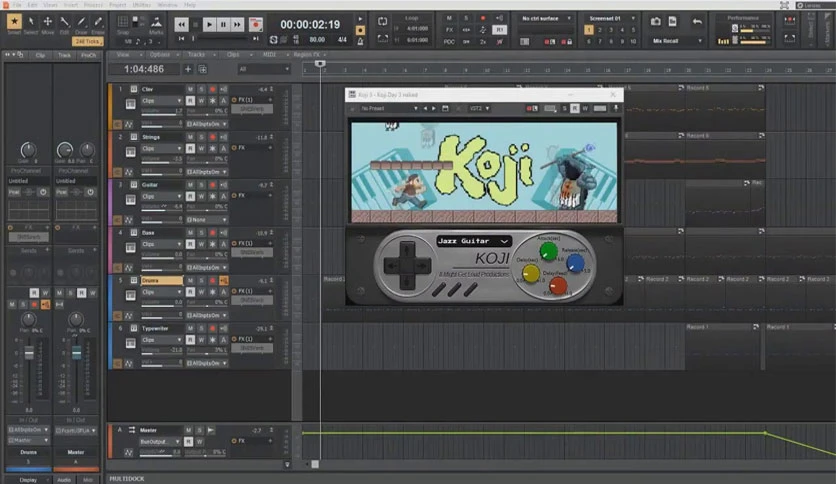
Task: Open the input dropdown reading None on Guitar track
Action: click(207, 220)
